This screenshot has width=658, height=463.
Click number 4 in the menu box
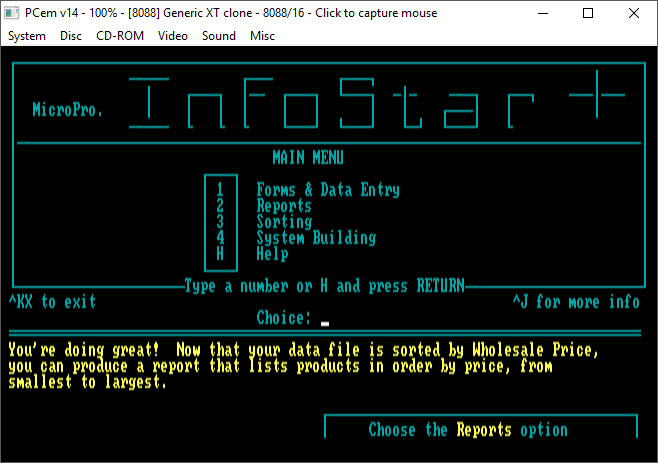pyautogui.click(x=220, y=238)
